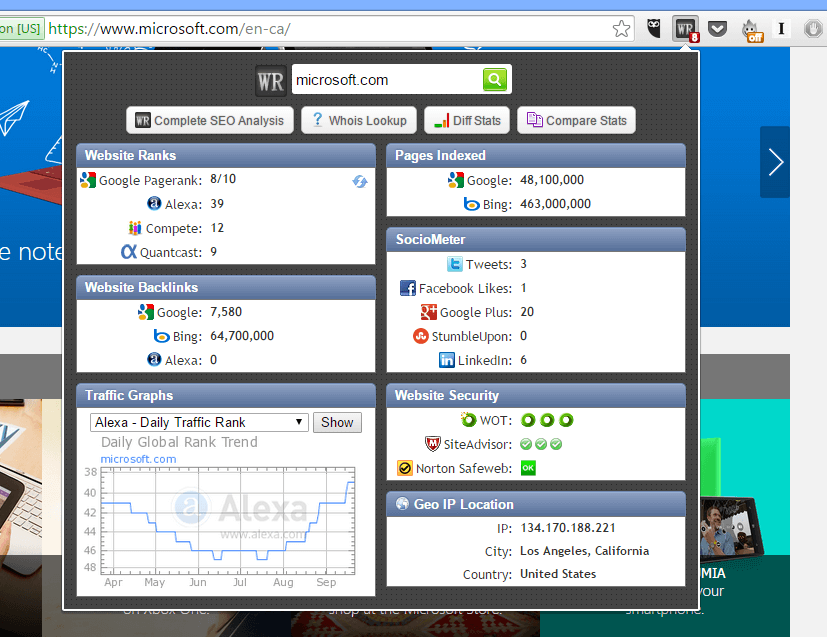Click the WR logo beside the search box
827x637 pixels.
pyautogui.click(x=271, y=81)
